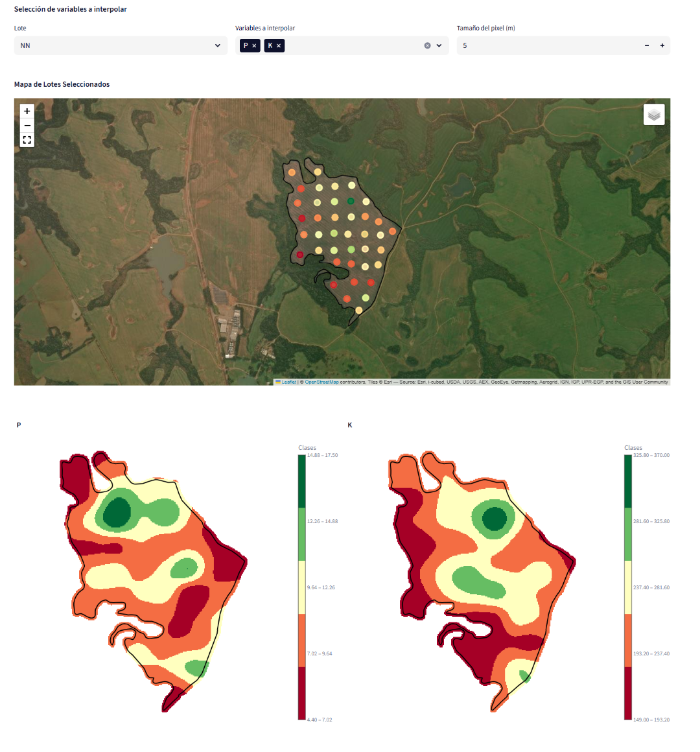Enter fullscreen map view
This screenshot has width=700, height=752.
[x=27, y=139]
